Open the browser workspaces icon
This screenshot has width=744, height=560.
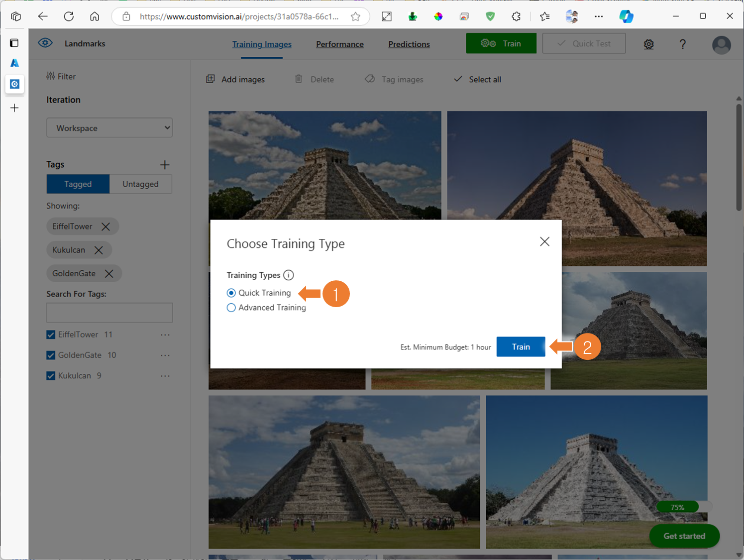coord(15,16)
